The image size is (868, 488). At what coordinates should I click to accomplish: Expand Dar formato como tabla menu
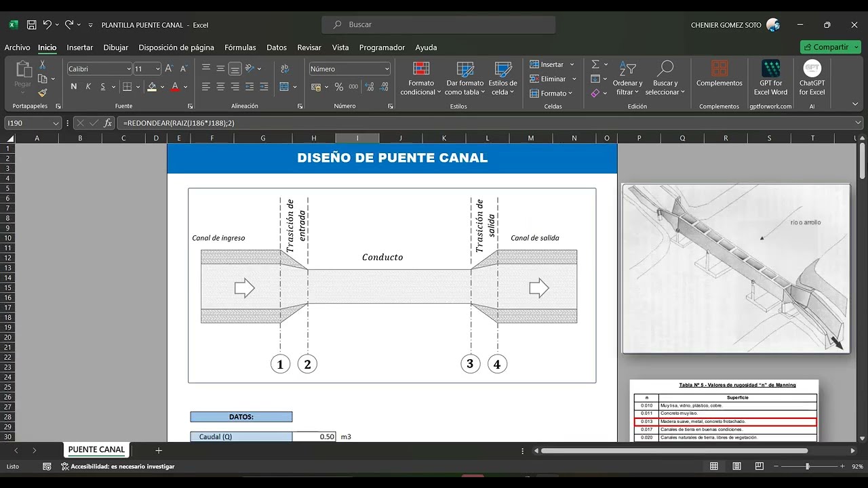[465, 79]
